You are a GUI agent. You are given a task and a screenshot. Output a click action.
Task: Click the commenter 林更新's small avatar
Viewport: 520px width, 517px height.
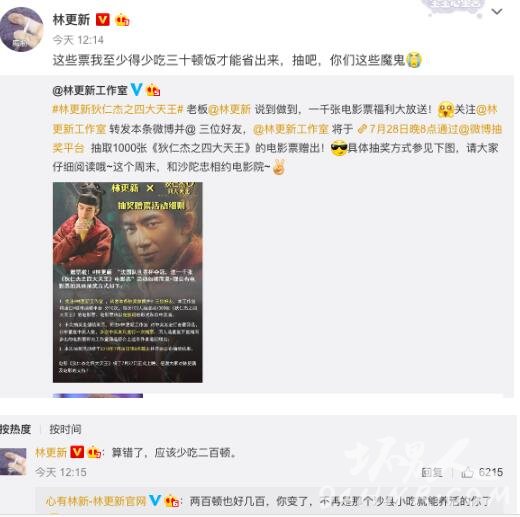point(13,461)
